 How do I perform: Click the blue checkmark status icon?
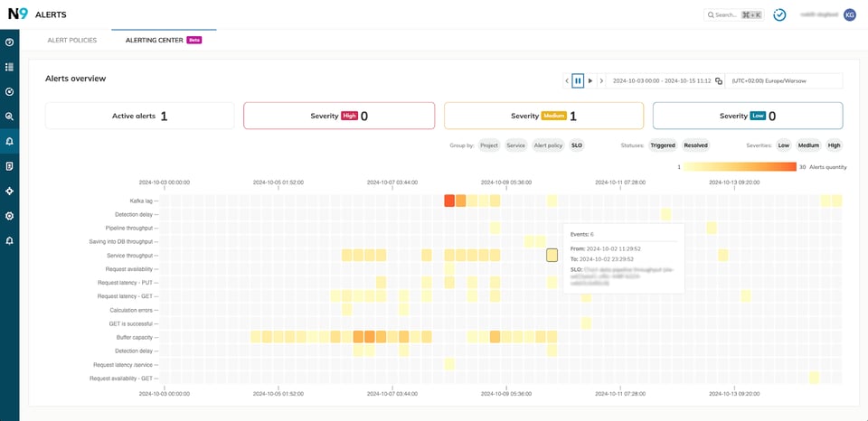click(779, 15)
